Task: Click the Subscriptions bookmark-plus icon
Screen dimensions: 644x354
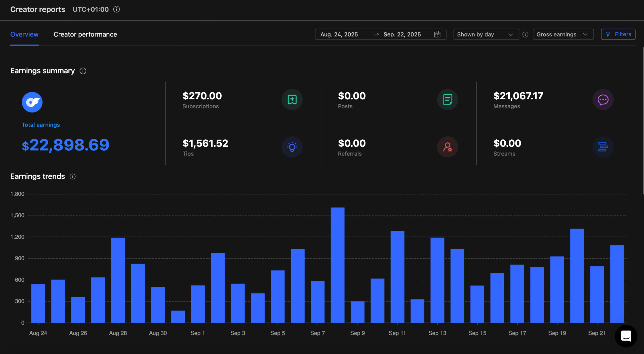Action: tap(292, 100)
